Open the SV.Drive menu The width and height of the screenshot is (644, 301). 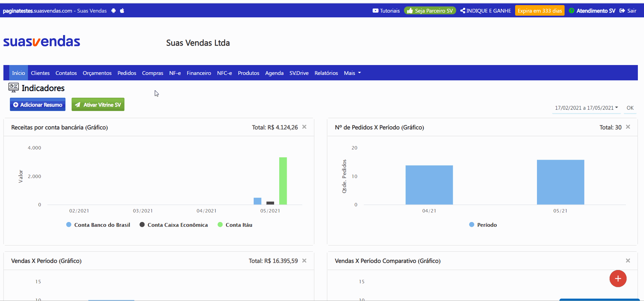click(299, 73)
